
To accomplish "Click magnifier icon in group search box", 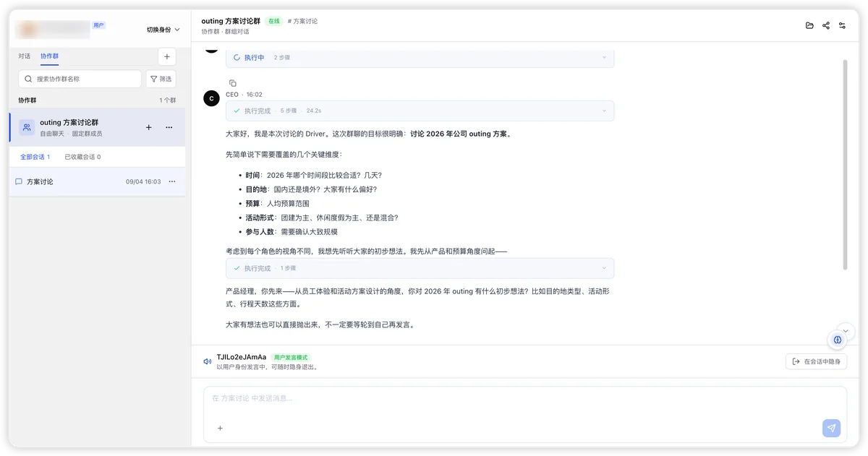I will tap(28, 79).
